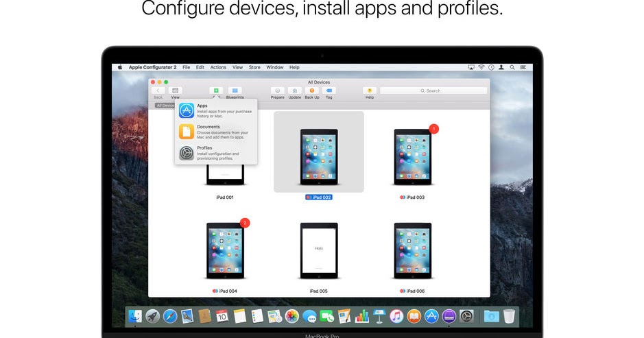Open Numbers from the Dock

click(362, 316)
